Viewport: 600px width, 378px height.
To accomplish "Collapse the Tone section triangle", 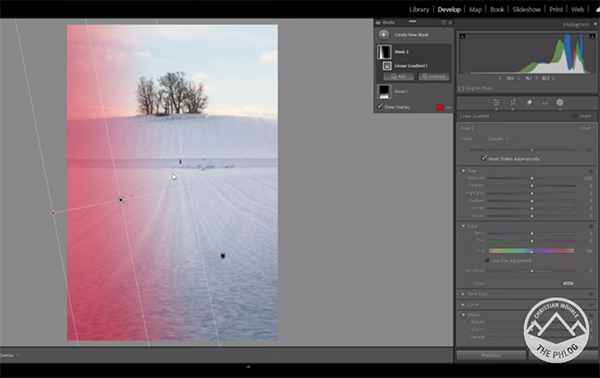I will coord(463,171).
